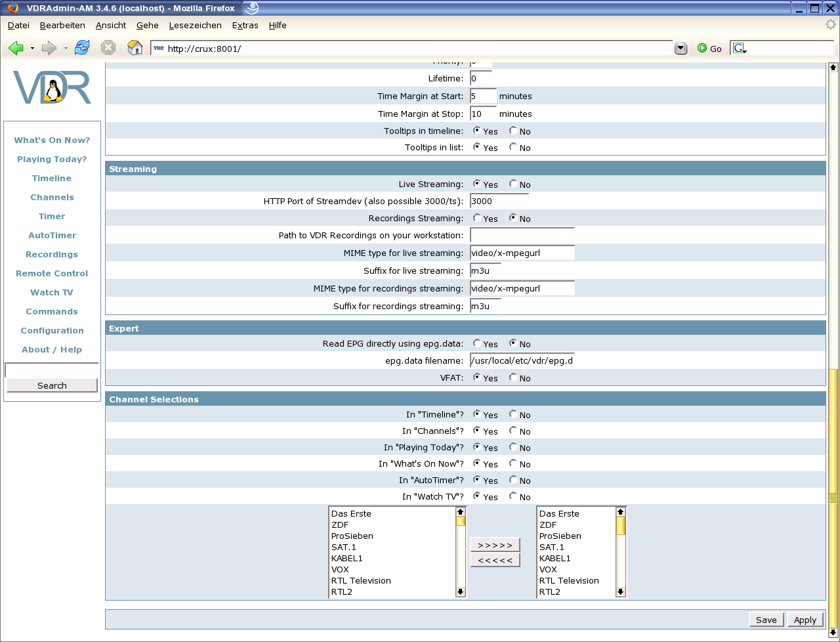Open the Extras menu
This screenshot has height=642, width=840.
[x=245, y=26]
